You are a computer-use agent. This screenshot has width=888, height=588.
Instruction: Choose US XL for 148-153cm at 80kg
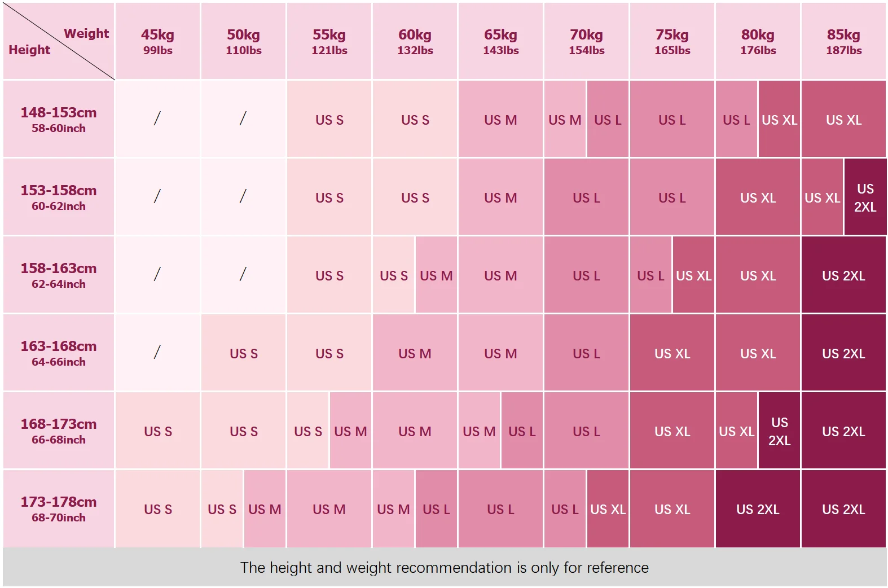[779, 120]
